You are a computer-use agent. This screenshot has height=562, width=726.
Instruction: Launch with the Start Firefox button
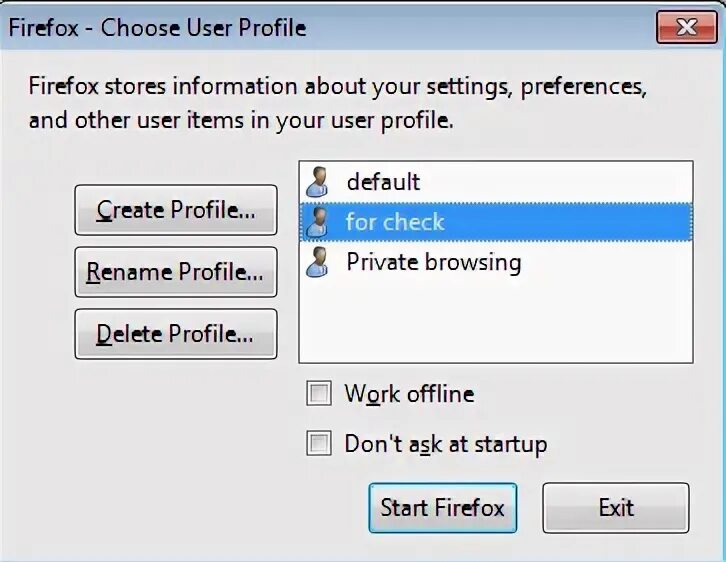pyautogui.click(x=442, y=508)
